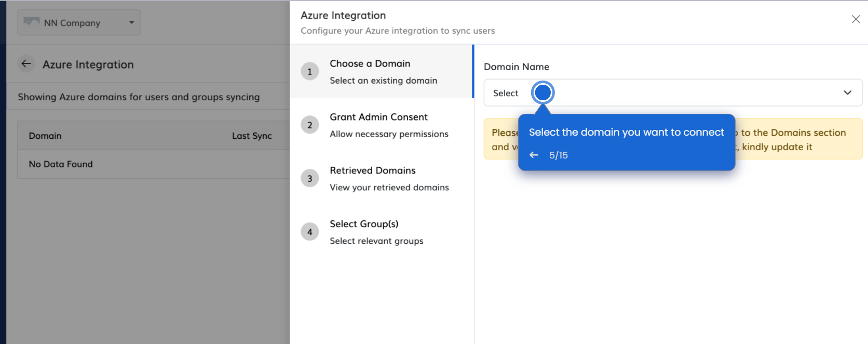Click the step 2 number circle
This screenshot has width=868, height=344.
click(x=310, y=125)
